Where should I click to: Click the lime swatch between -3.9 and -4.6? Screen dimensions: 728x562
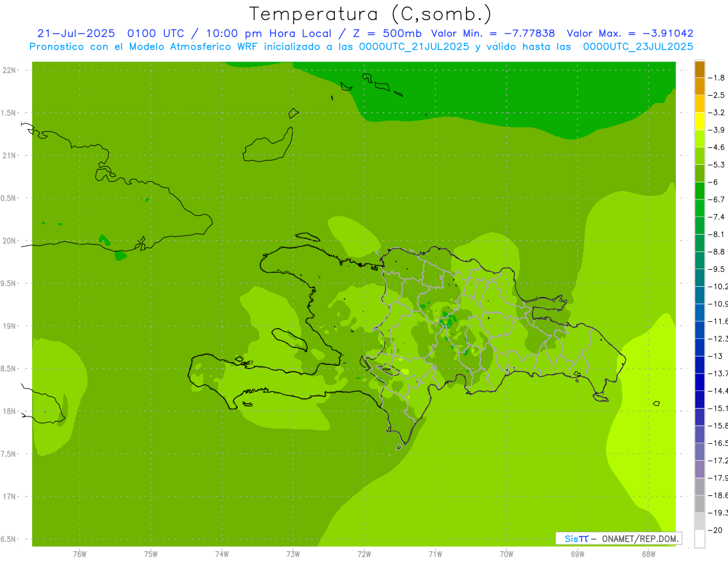pyautogui.click(x=699, y=139)
